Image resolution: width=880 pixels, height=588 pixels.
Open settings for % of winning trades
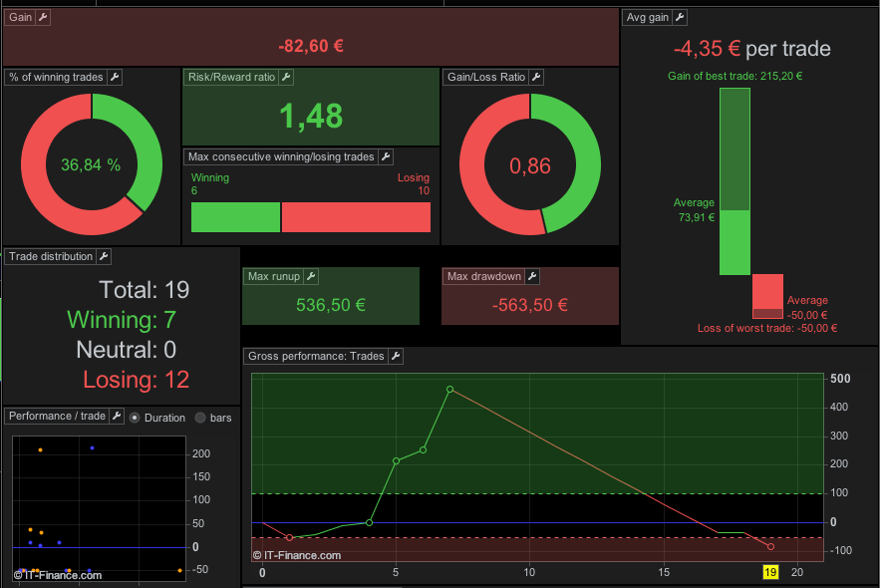pyautogui.click(x=115, y=77)
